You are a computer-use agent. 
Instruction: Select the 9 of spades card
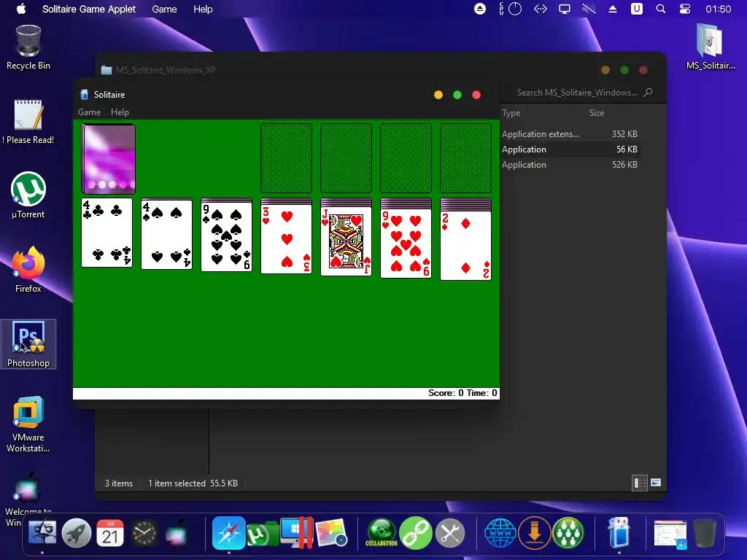227,237
